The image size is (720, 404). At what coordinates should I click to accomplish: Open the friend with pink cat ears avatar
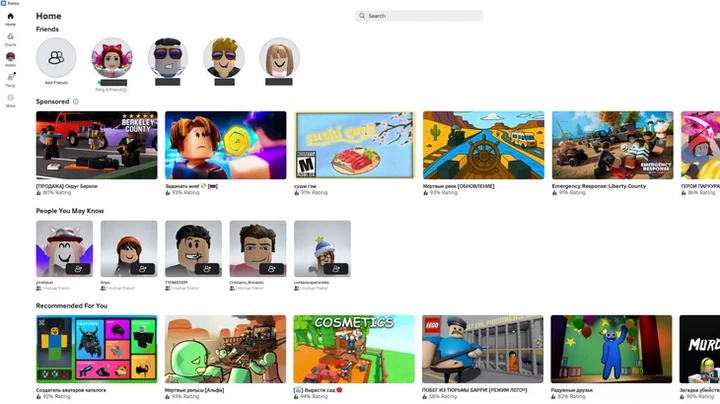112,58
